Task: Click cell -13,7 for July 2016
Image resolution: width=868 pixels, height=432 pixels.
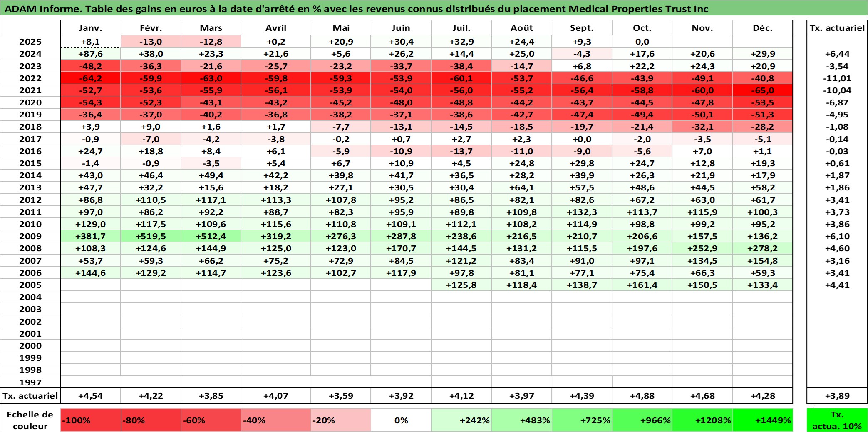Action: coord(461,151)
